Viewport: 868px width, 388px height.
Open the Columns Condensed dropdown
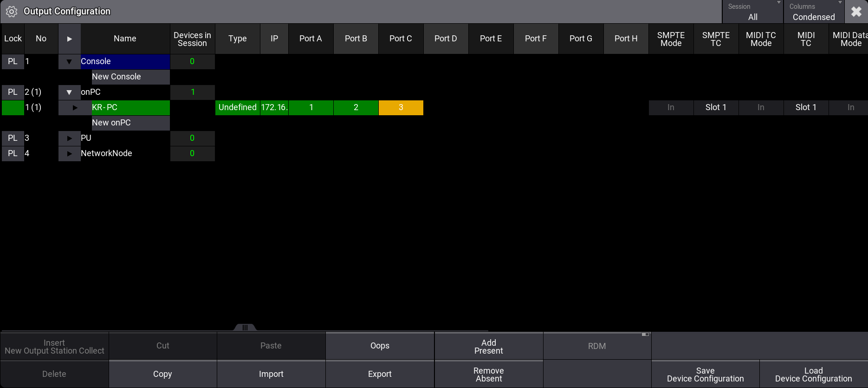tap(813, 12)
